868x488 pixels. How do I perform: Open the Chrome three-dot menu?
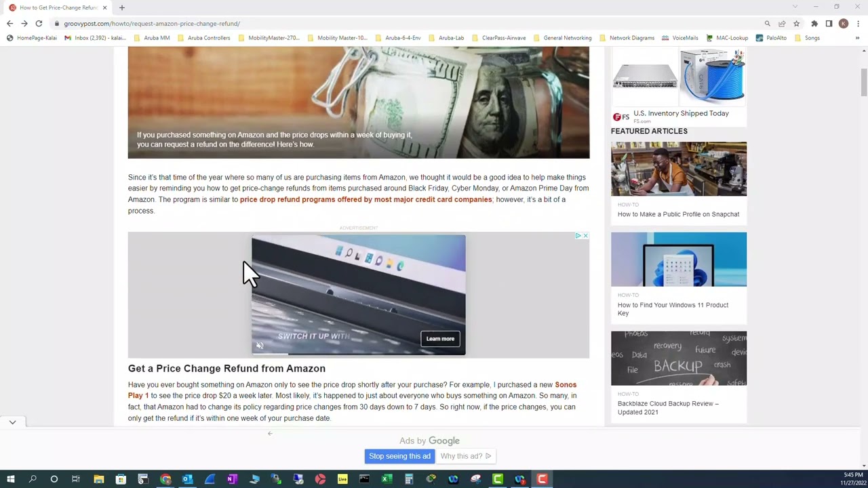pos(858,24)
